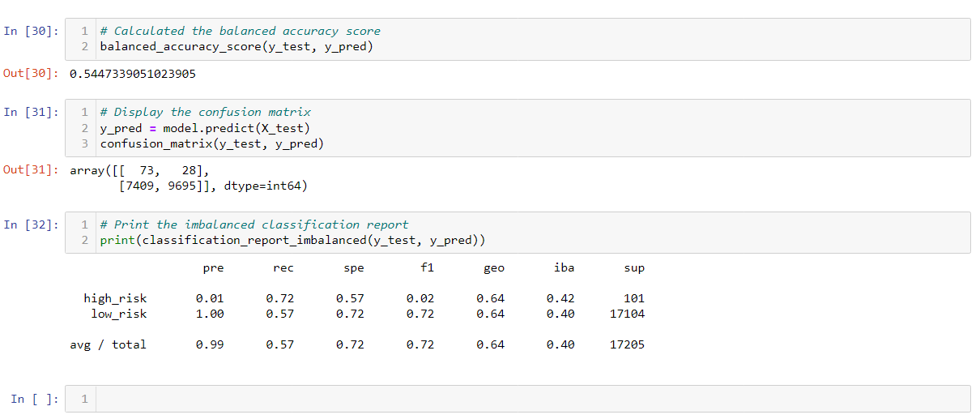Image resolution: width=980 pixels, height=419 pixels.
Task: Click inside the empty In [ ] code cell
Action: 535,399
